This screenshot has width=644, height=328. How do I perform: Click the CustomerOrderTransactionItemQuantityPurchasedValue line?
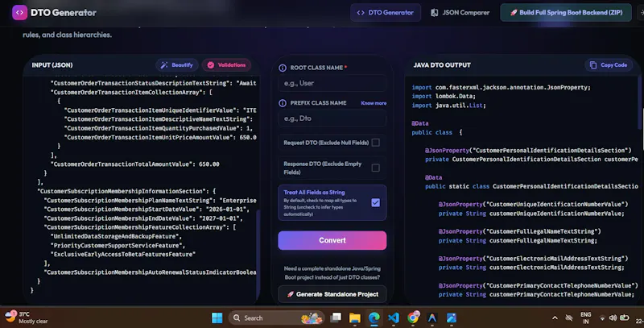click(158, 128)
